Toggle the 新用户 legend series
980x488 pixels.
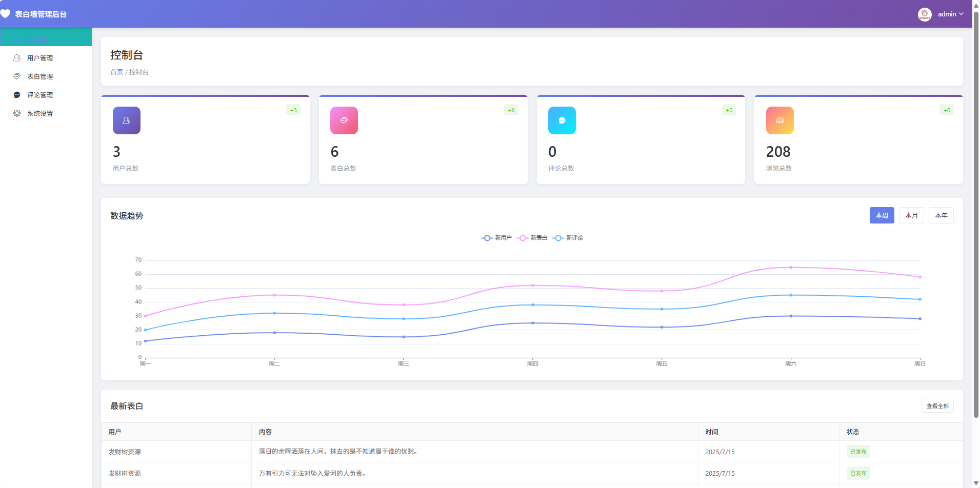pos(496,238)
